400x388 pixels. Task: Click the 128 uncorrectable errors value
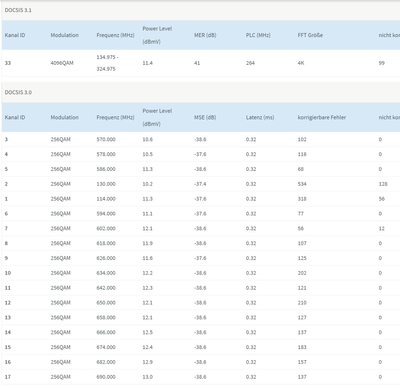(383, 184)
